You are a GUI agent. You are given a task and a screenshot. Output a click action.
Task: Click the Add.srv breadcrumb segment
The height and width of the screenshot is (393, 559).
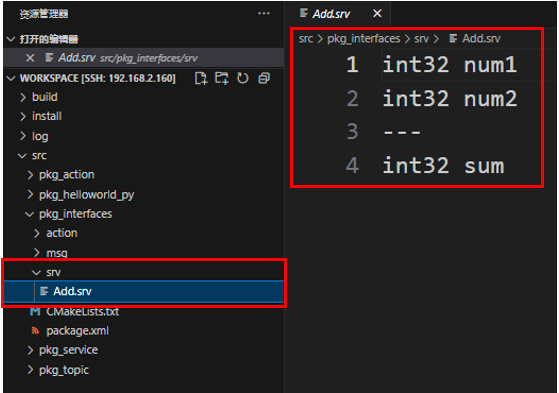pos(481,39)
